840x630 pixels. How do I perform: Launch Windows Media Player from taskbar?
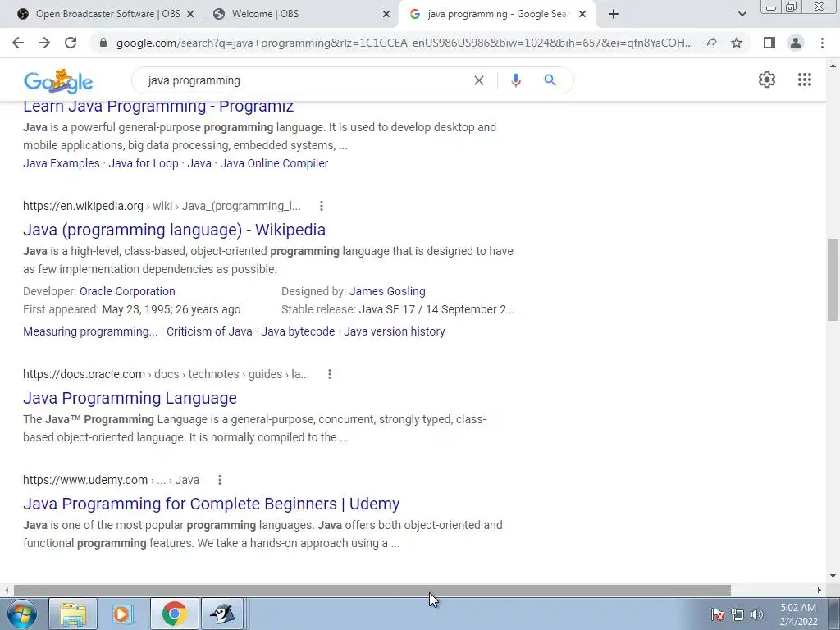pos(123,614)
